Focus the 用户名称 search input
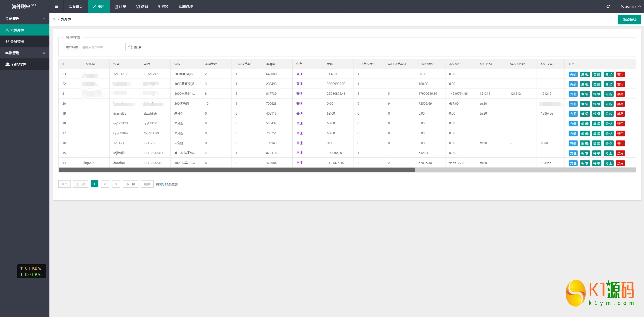The height and width of the screenshot is (317, 644). click(x=101, y=47)
